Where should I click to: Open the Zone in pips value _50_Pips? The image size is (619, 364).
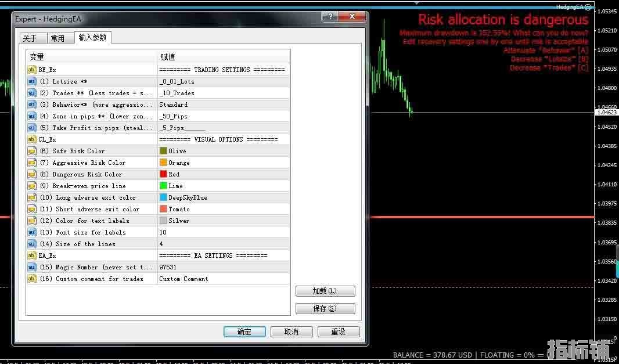pos(174,116)
